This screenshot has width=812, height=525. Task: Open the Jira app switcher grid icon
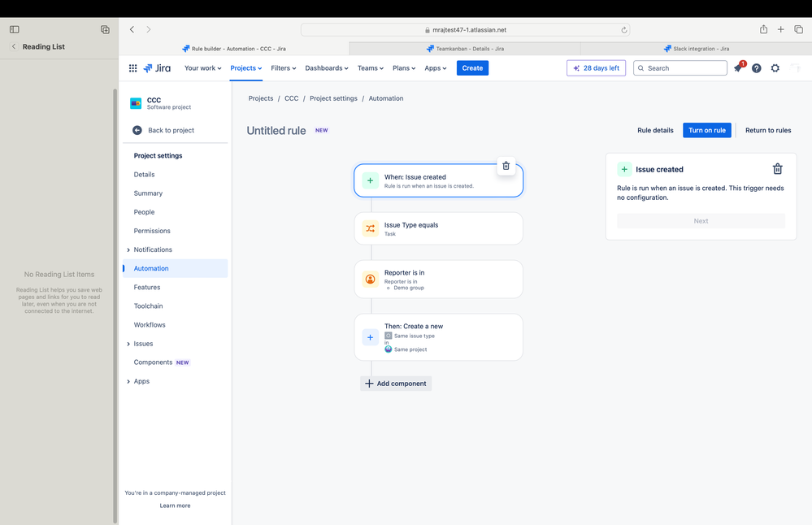point(132,67)
